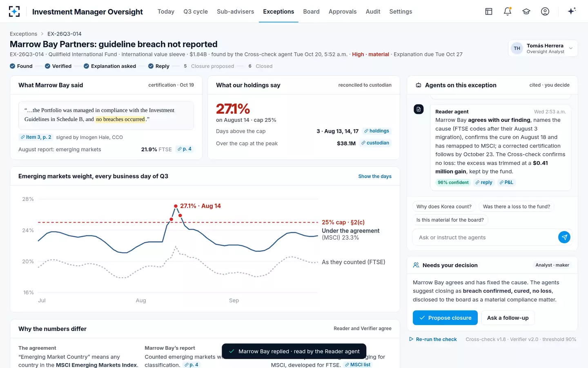Click the 'Why does Korea count?' suggestion
The width and height of the screenshot is (588, 368).
tap(444, 206)
